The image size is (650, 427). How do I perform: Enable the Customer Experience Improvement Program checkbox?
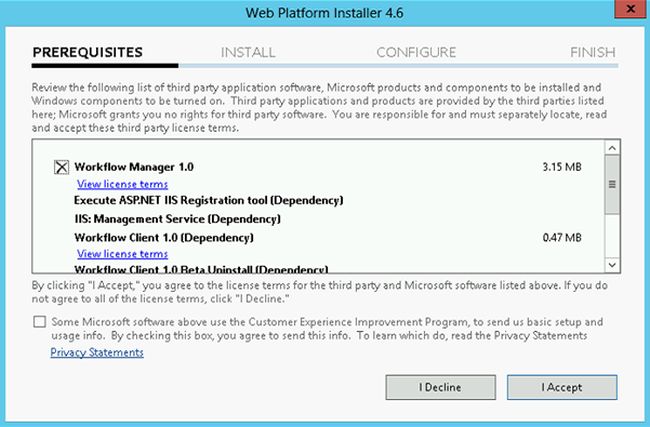click(40, 322)
